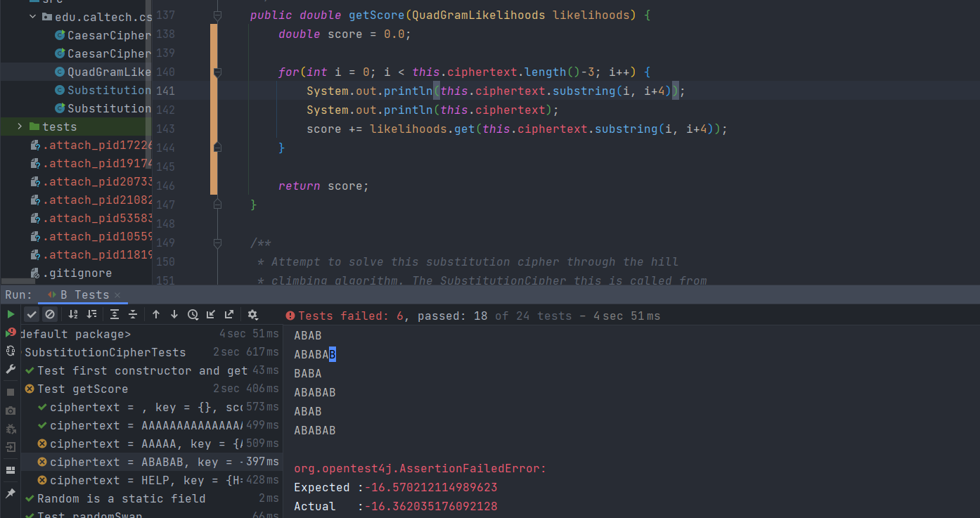Open .gitignore in the project tree
This screenshot has height=518, width=980.
77,273
